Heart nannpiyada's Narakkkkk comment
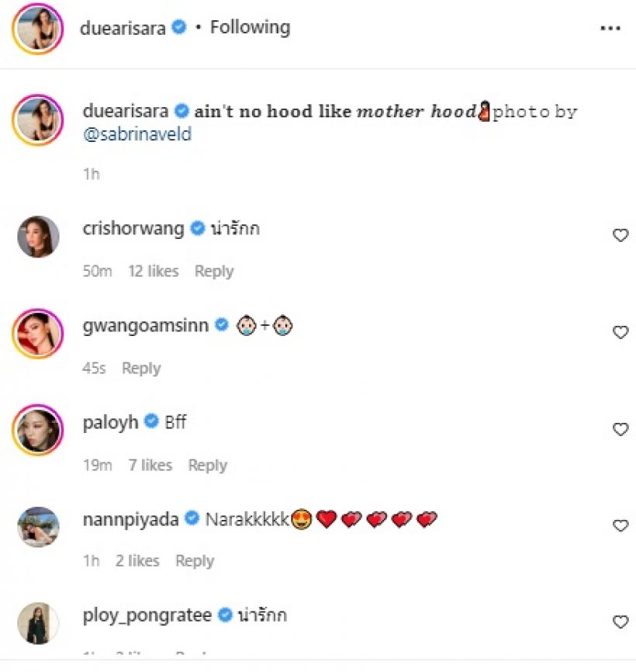 point(620,526)
